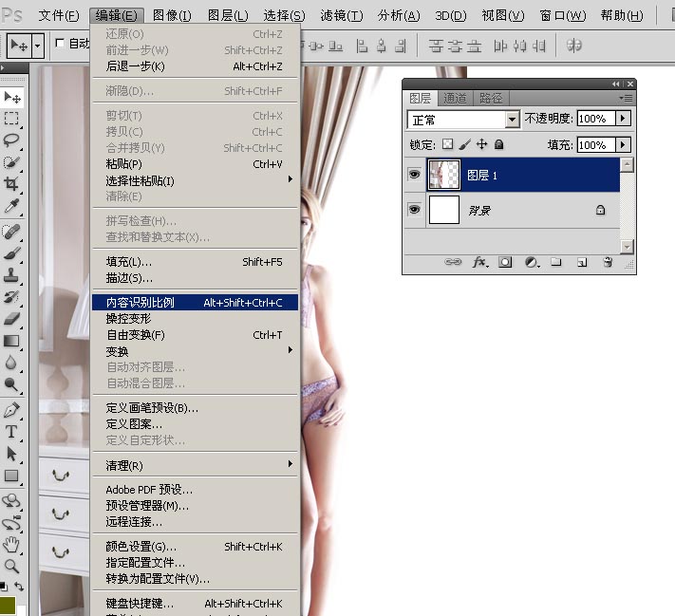Toggle lock transparent pixels
The width and height of the screenshot is (675, 616).
point(448,144)
